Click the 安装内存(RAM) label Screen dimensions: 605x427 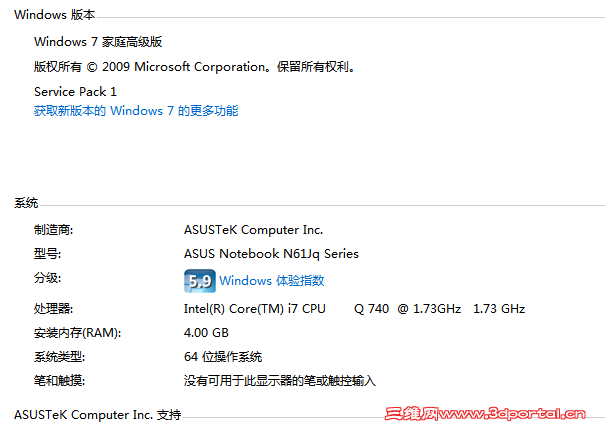(x=77, y=333)
